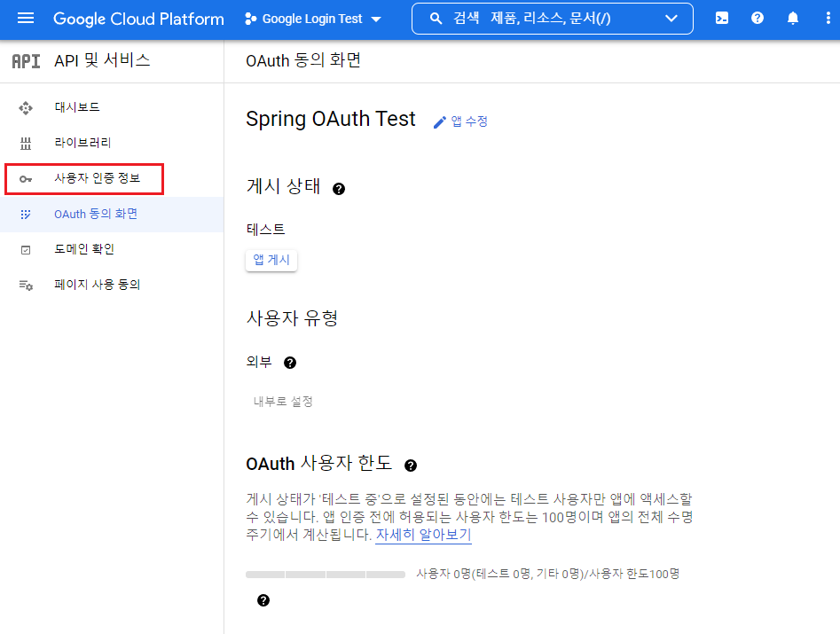Viewport: 840px width, 634px height.
Task: Open the help question mark in header
Action: (x=757, y=19)
